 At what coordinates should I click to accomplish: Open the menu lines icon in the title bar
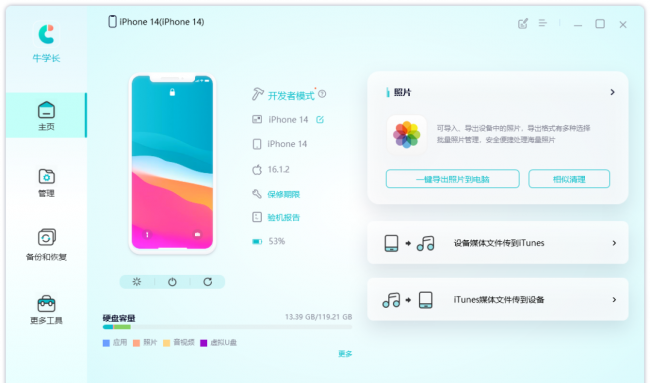[543, 23]
